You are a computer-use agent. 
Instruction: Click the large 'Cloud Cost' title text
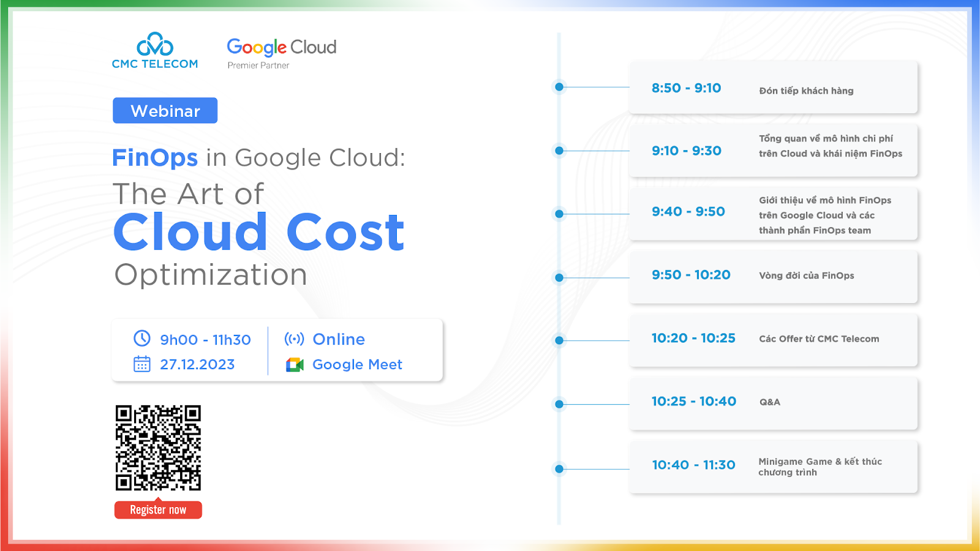point(258,232)
